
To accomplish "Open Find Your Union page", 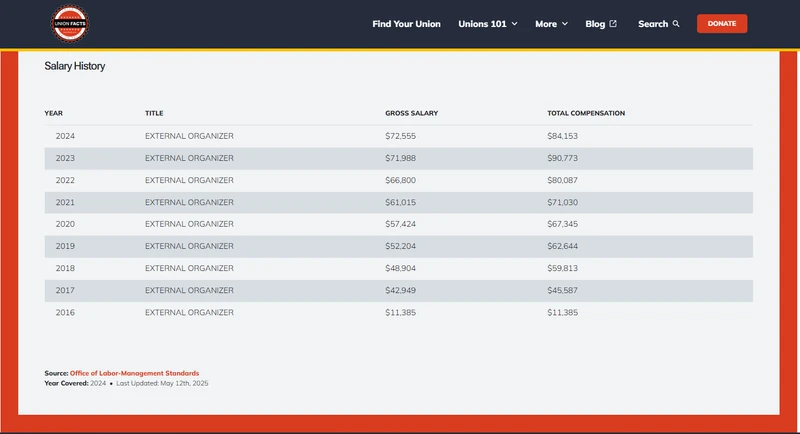I will pyautogui.click(x=406, y=24).
